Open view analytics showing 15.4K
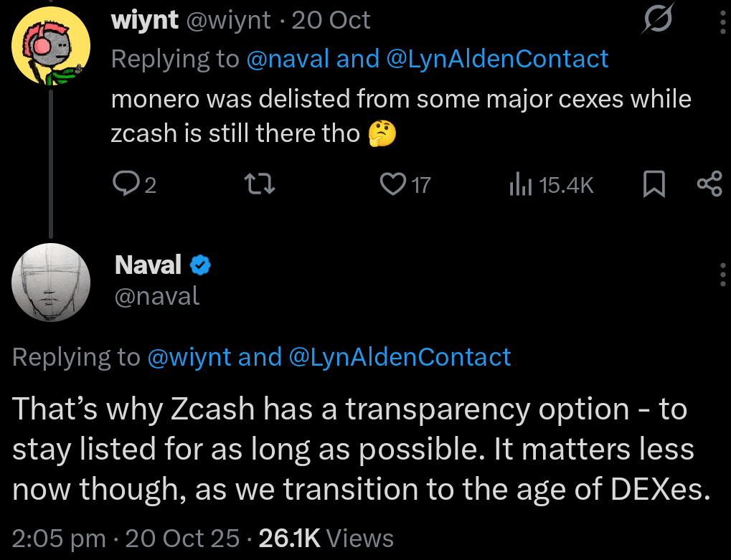731x560 pixels. tap(551, 185)
